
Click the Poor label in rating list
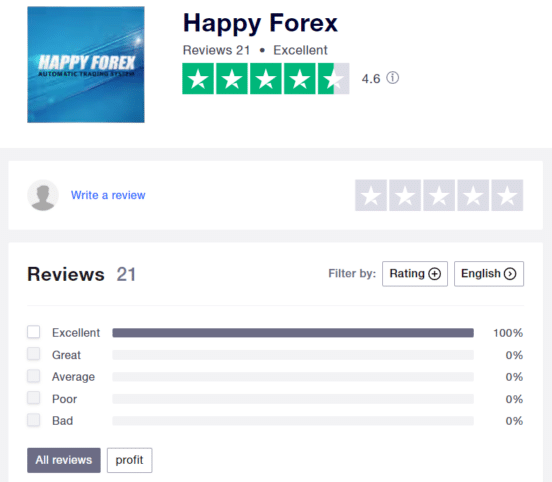[64, 399]
